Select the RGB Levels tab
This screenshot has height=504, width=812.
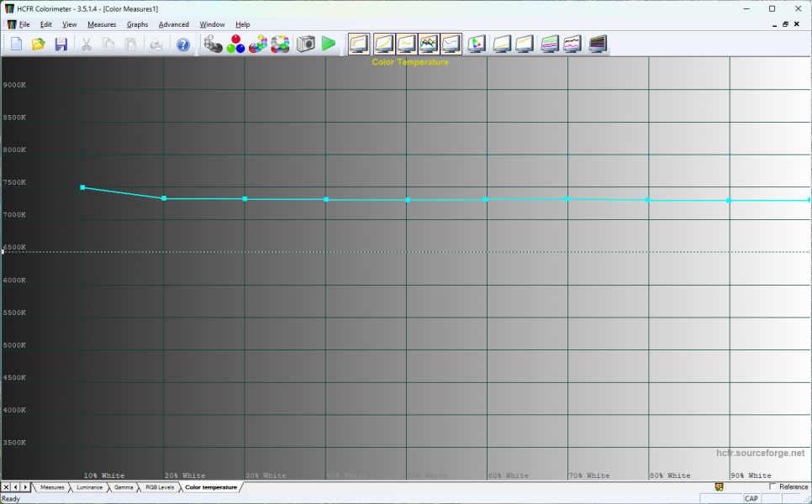160,487
